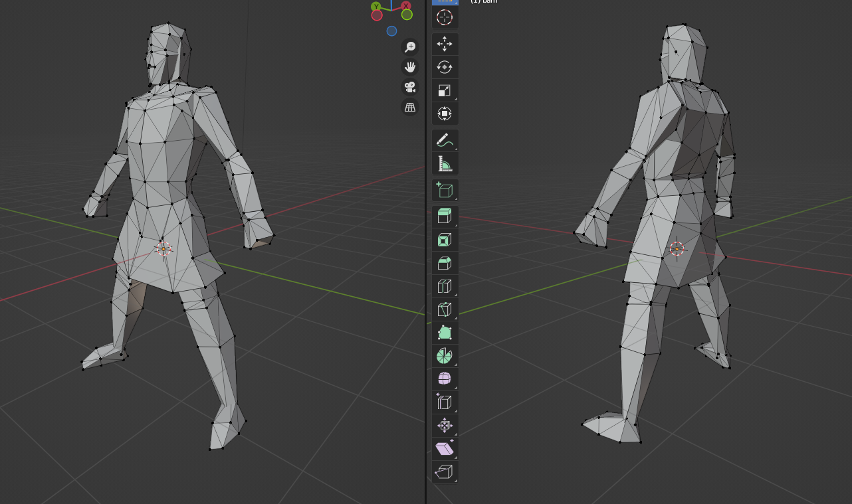Choose the Scale tool
This screenshot has height=504, width=852.
(x=445, y=90)
